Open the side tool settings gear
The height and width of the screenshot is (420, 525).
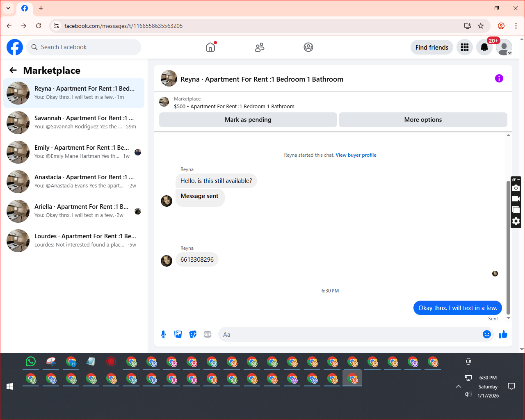(516, 221)
